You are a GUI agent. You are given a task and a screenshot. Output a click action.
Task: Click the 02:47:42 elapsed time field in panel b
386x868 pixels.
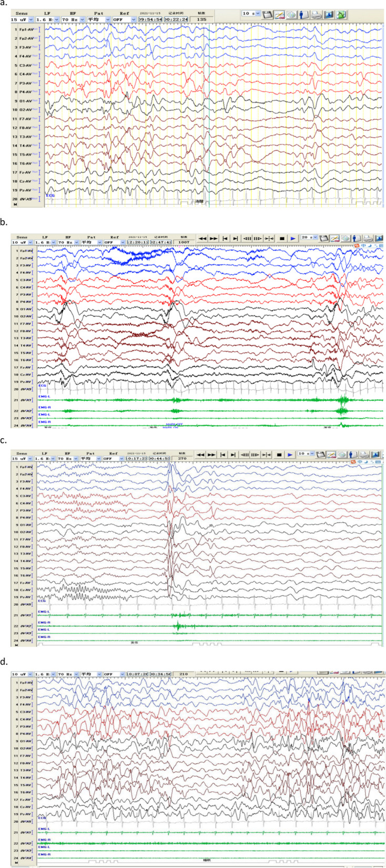coord(161,243)
